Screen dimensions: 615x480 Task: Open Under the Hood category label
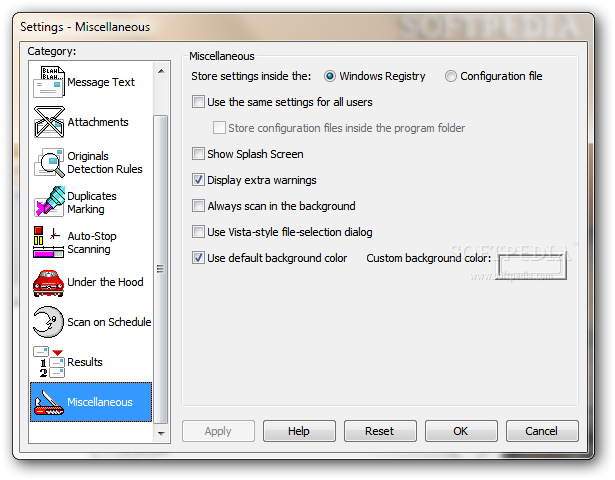click(x=105, y=282)
